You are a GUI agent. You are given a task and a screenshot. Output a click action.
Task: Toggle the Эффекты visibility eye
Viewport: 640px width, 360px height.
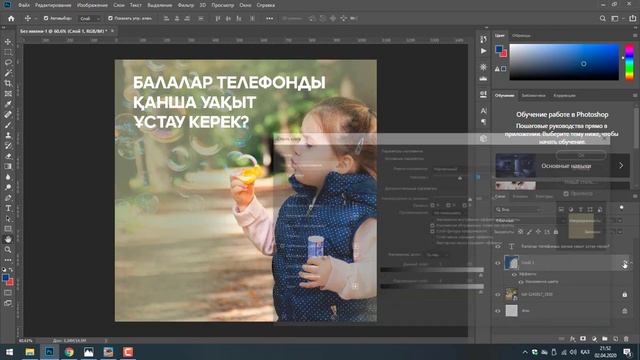(514, 274)
